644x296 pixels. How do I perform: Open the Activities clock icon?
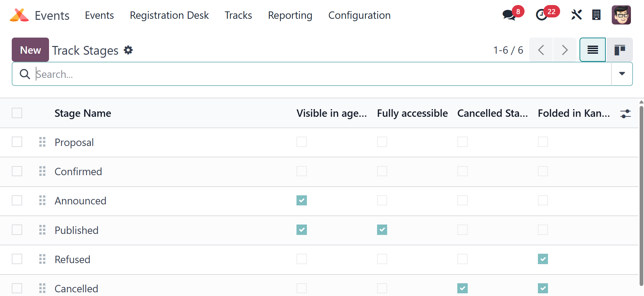(542, 15)
